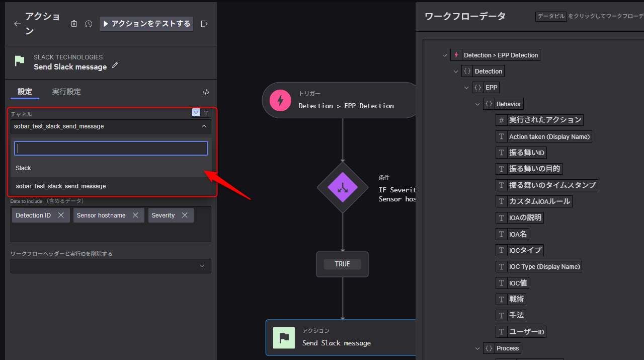Screen dimensions: 644x360
Task: Click the T icon beside IOC値
Action: click(x=501, y=283)
